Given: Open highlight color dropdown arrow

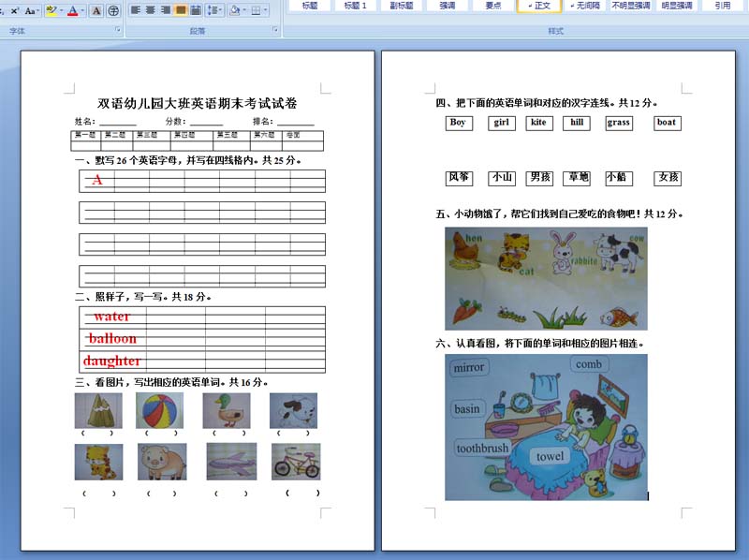Looking at the screenshot, I should 61,10.
